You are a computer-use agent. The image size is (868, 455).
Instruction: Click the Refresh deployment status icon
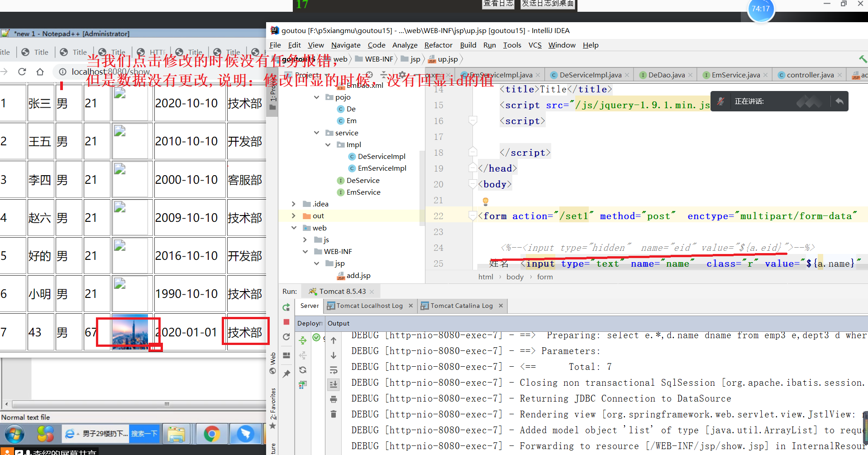pyautogui.click(x=303, y=370)
